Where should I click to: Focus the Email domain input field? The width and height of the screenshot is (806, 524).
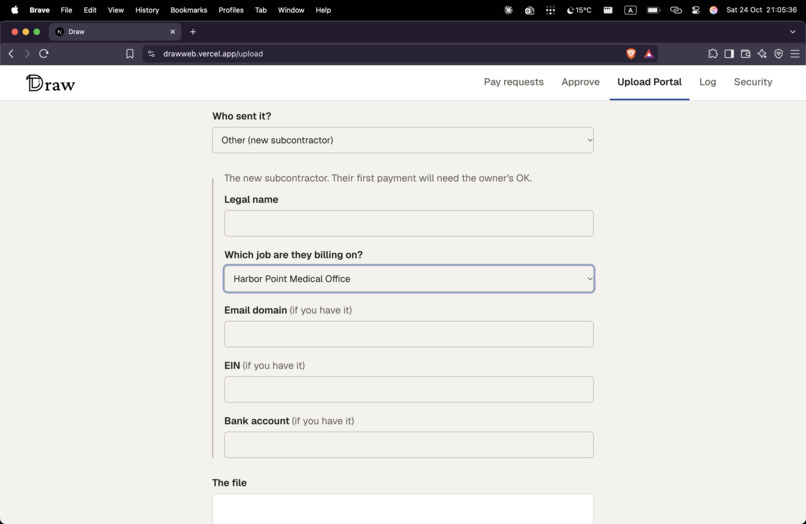pyautogui.click(x=409, y=334)
